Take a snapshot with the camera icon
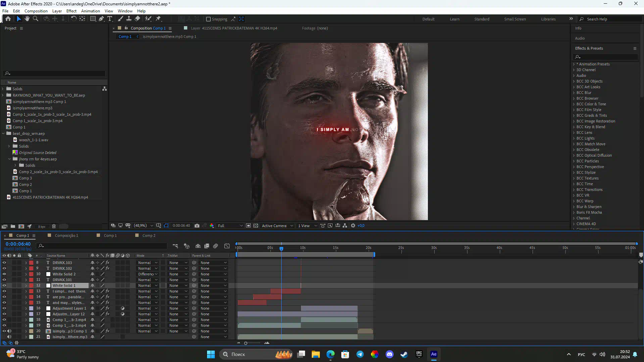The image size is (644, 362). click(197, 226)
